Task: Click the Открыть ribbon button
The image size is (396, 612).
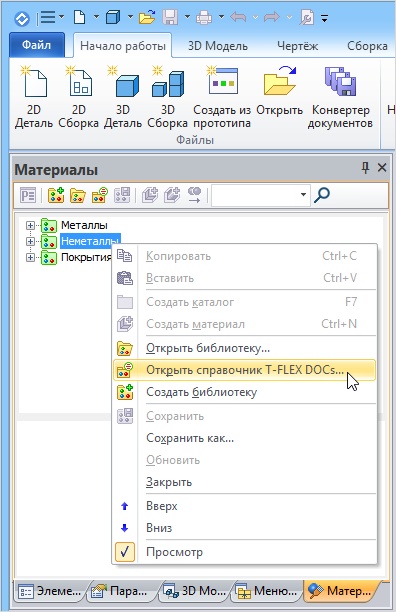Action: (279, 92)
